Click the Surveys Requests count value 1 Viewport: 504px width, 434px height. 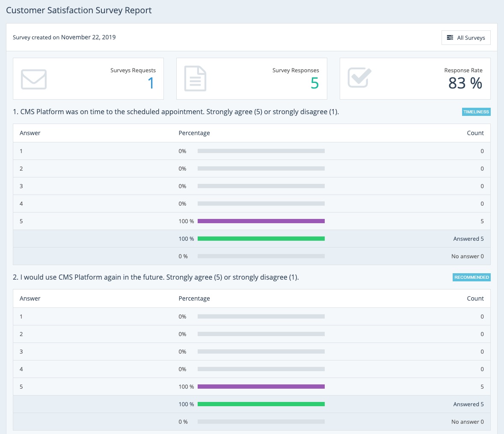coord(151,83)
